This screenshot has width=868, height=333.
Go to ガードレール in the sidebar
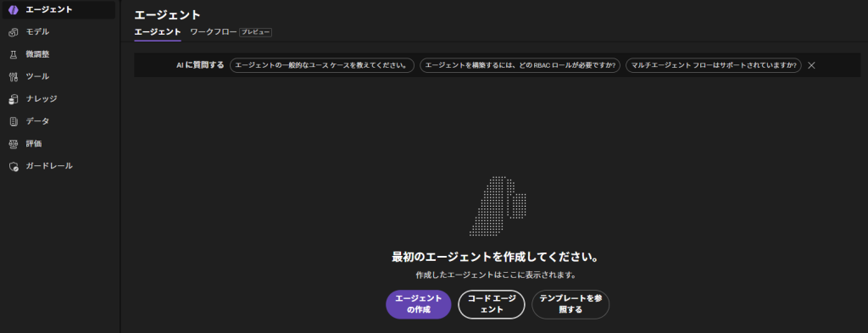49,166
